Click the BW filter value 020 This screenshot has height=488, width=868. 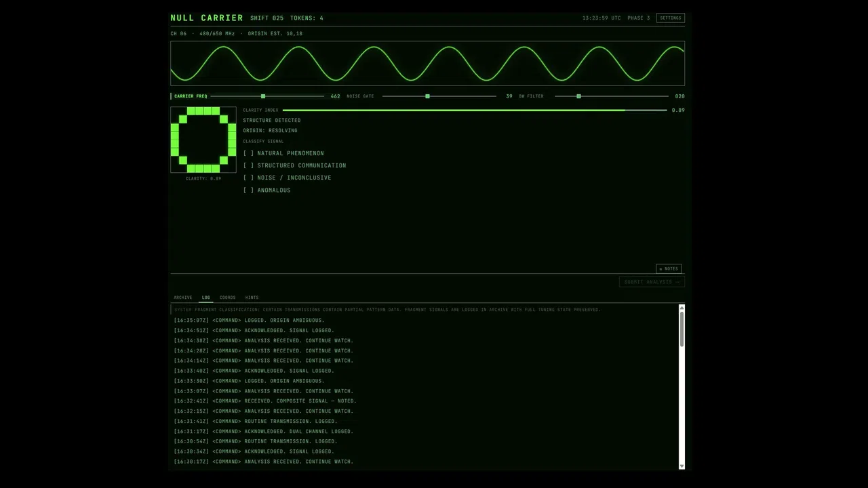pyautogui.click(x=679, y=96)
